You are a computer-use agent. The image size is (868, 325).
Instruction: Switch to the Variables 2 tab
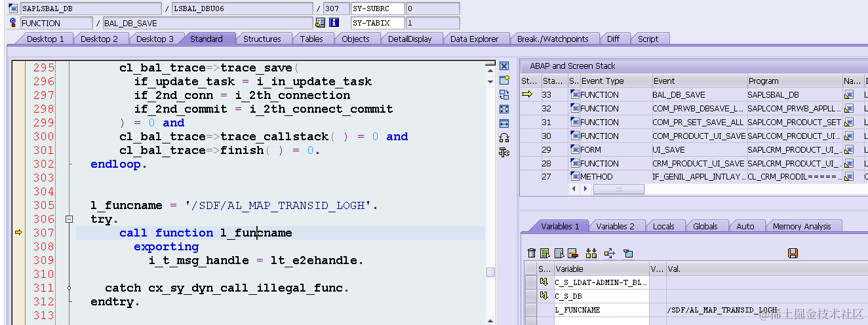click(x=615, y=226)
